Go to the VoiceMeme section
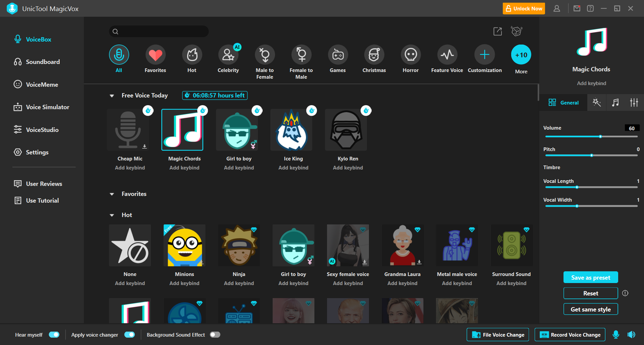 (x=36, y=84)
